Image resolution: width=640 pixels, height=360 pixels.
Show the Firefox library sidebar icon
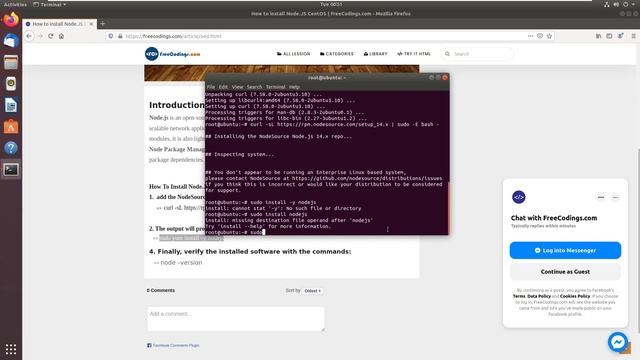tap(598, 36)
